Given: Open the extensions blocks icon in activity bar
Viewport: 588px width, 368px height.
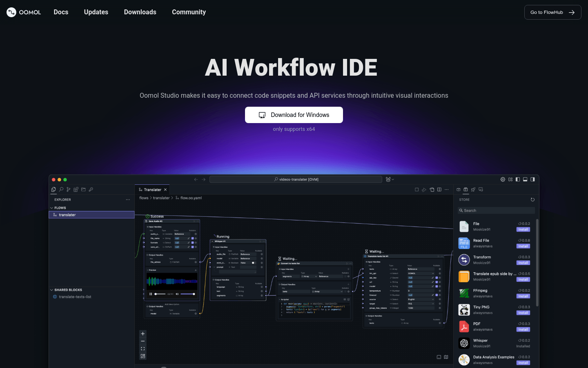Looking at the screenshot, I should coord(76,190).
